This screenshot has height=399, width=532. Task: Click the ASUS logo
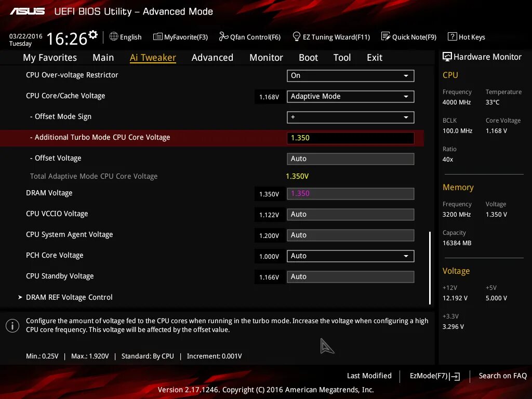[x=28, y=11]
